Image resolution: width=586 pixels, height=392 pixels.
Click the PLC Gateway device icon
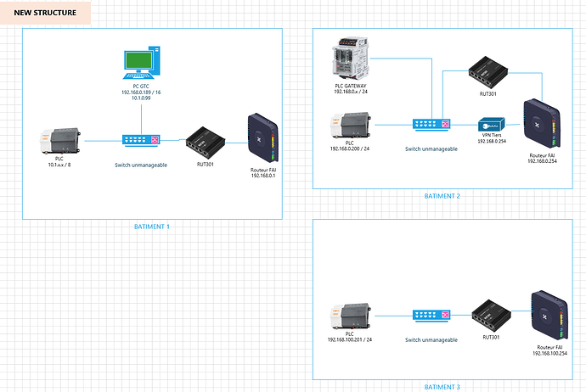pos(350,59)
